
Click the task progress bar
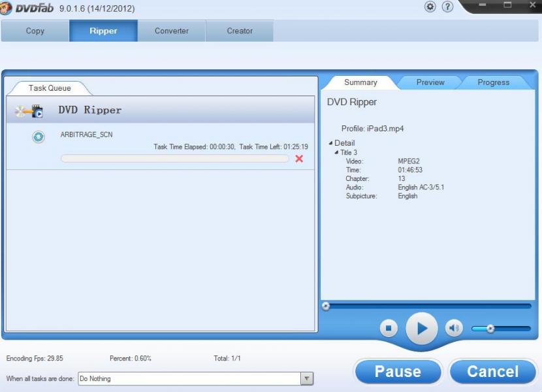click(174, 159)
